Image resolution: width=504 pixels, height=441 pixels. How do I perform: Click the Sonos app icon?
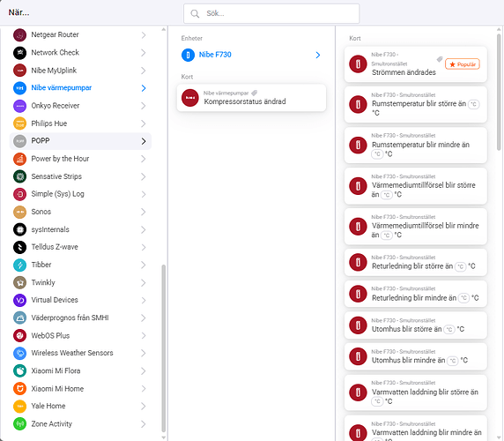19,212
